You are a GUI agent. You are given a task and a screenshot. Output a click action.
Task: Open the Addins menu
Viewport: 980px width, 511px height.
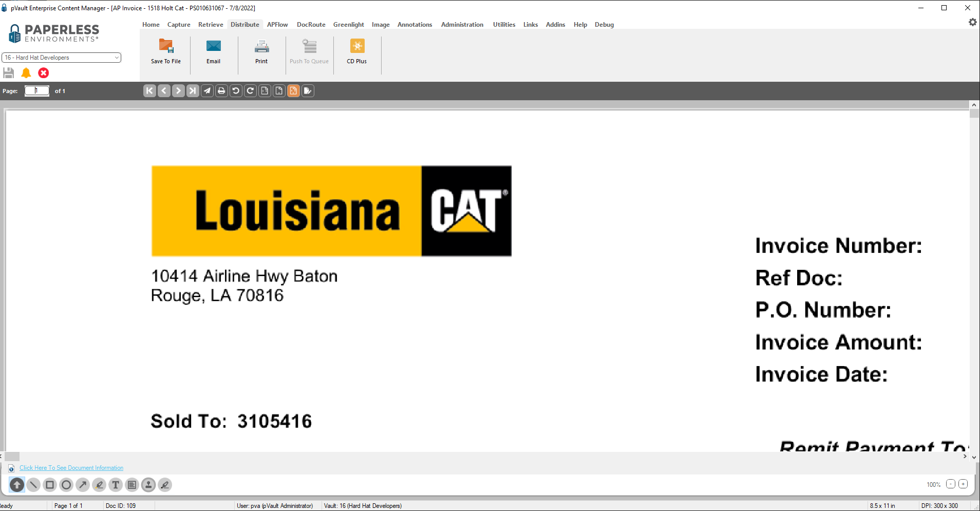[555, 25]
